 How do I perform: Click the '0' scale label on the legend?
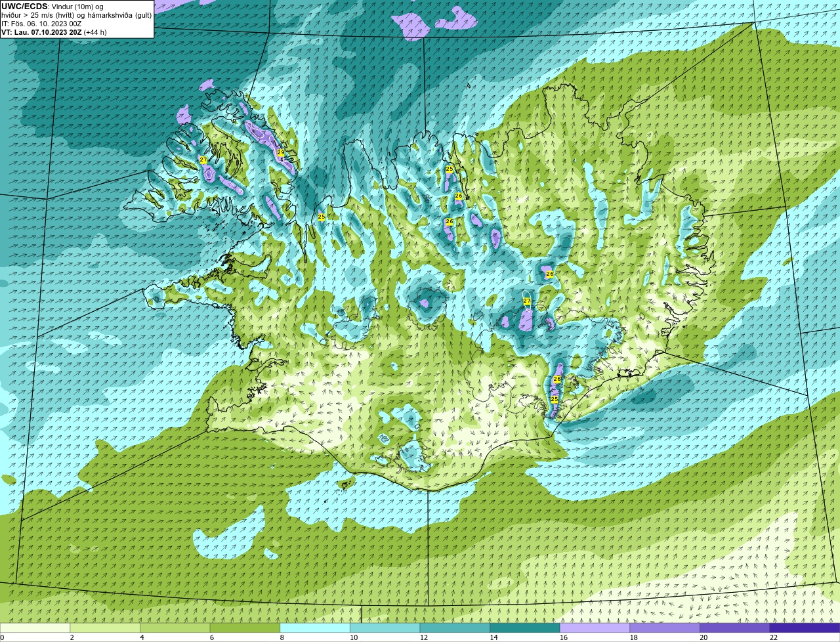2,637
